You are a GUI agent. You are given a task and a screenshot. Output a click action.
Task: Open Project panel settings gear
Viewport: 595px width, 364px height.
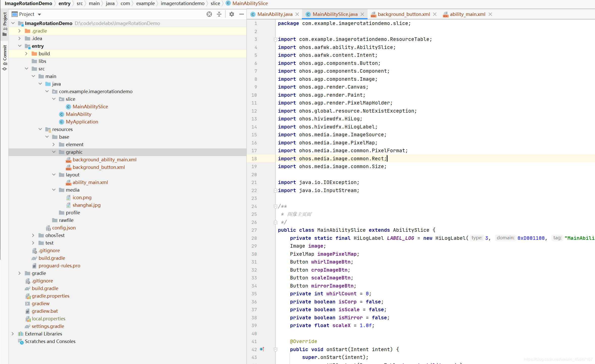[231, 14]
